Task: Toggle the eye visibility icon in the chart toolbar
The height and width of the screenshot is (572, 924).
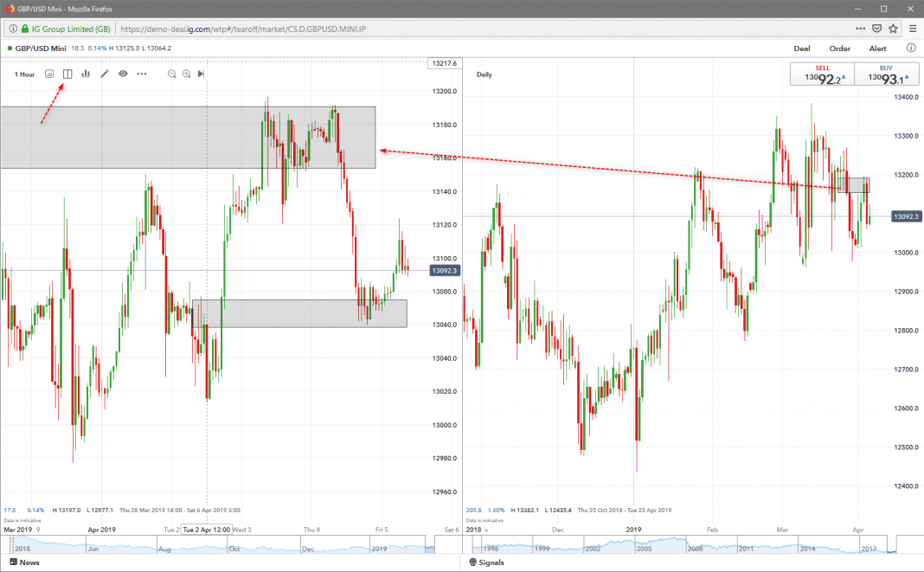Action: coord(123,74)
